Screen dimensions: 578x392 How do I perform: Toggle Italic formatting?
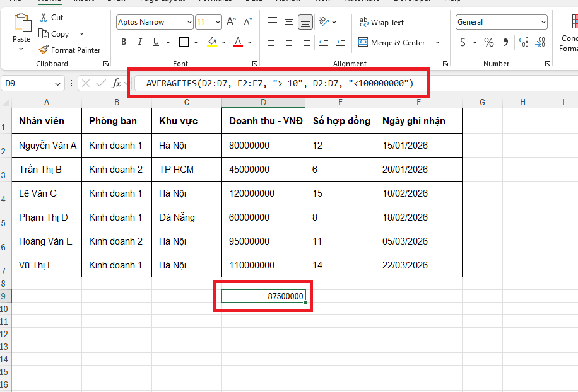pyautogui.click(x=139, y=42)
